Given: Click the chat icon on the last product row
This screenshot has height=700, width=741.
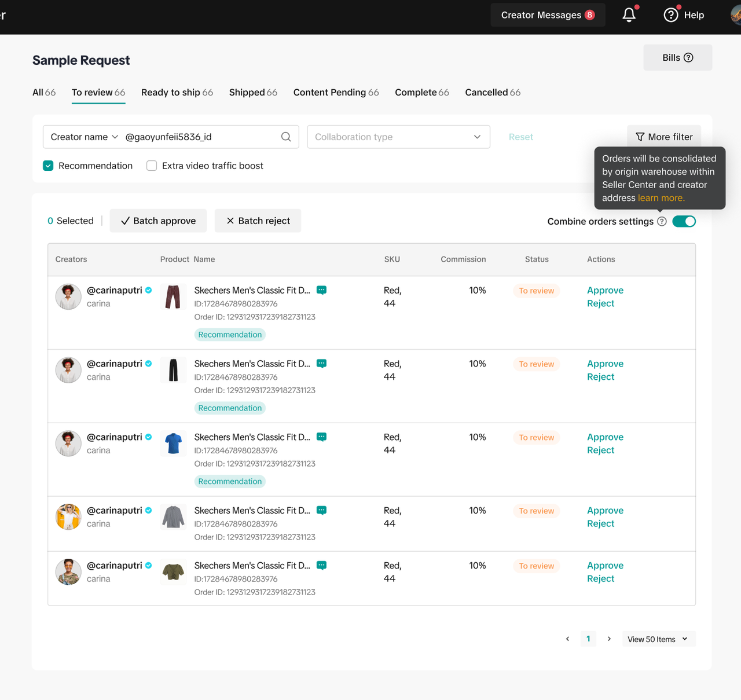Looking at the screenshot, I should (322, 565).
